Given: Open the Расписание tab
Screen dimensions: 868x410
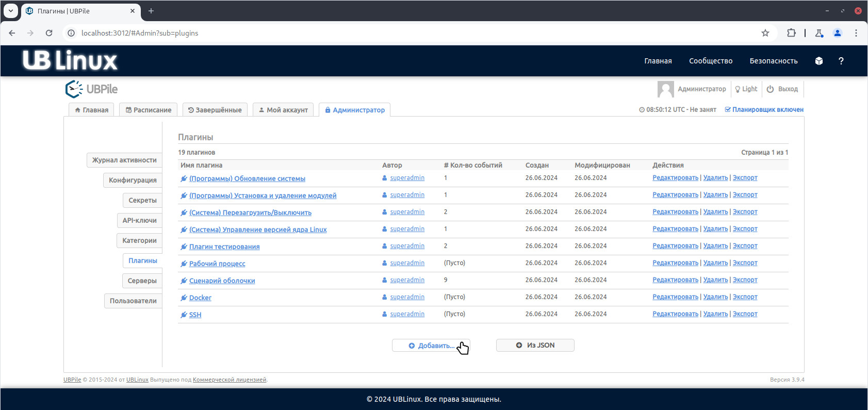Looking at the screenshot, I should click(x=148, y=110).
